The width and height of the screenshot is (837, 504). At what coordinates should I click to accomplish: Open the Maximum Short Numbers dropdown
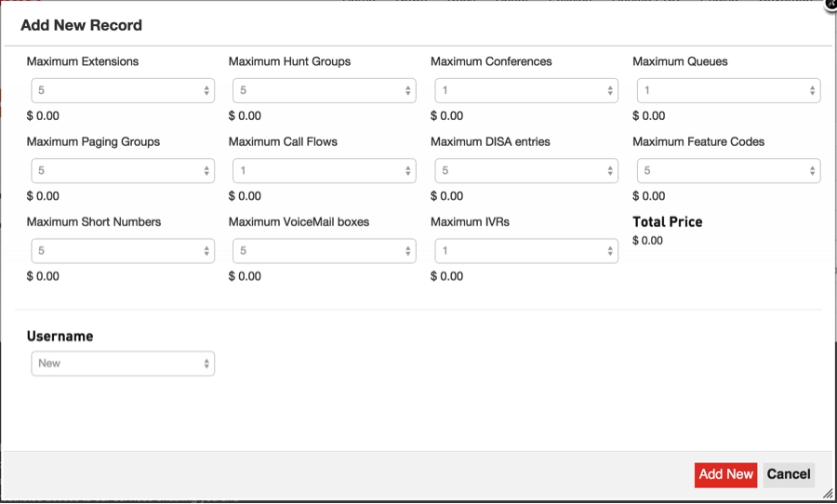click(123, 251)
